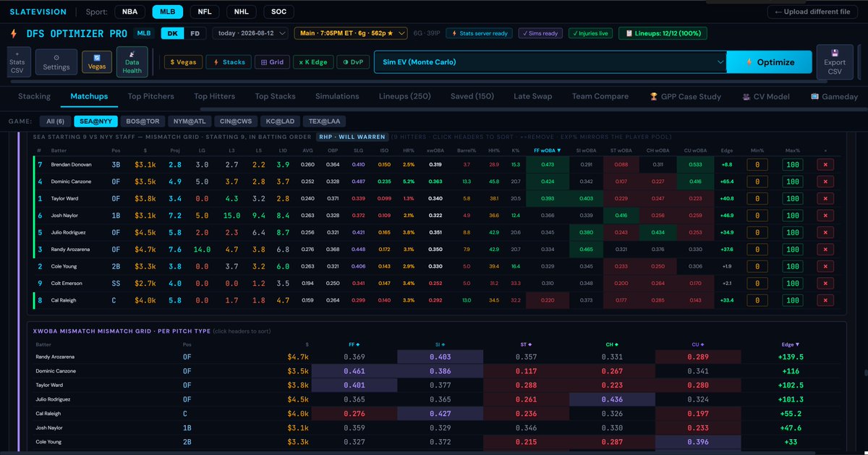
Task: Sort top grid by xwOBA header
Action: [435, 150]
